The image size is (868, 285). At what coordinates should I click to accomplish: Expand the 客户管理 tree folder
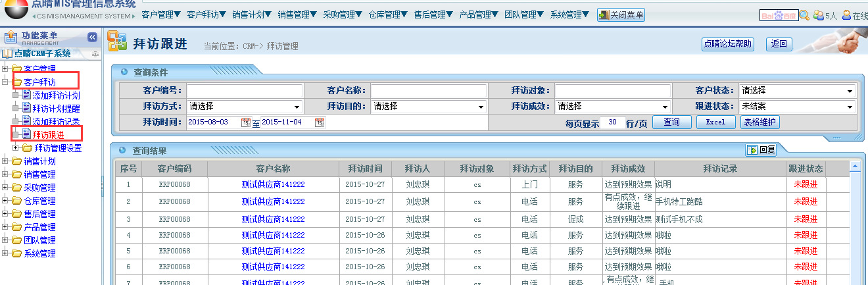(x=5, y=69)
